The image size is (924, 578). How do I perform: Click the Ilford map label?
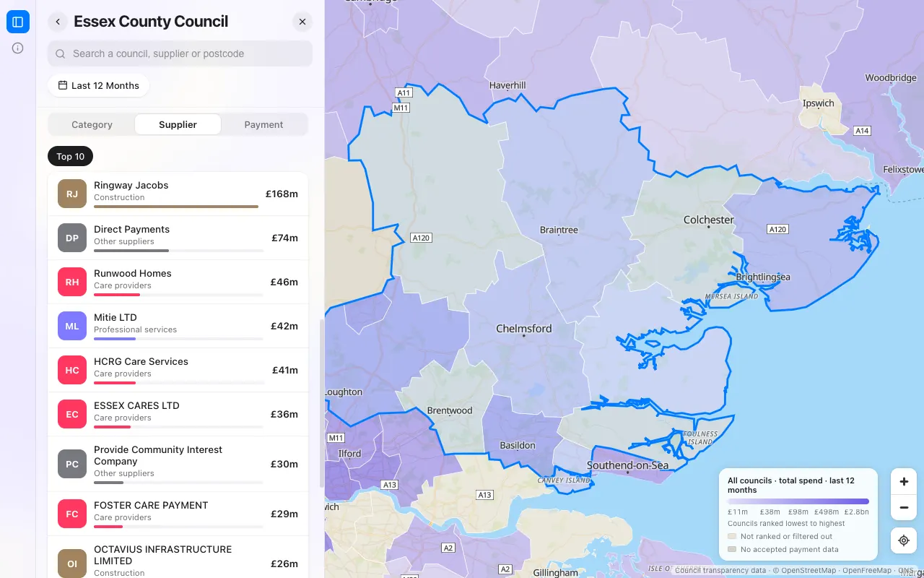coord(349,454)
